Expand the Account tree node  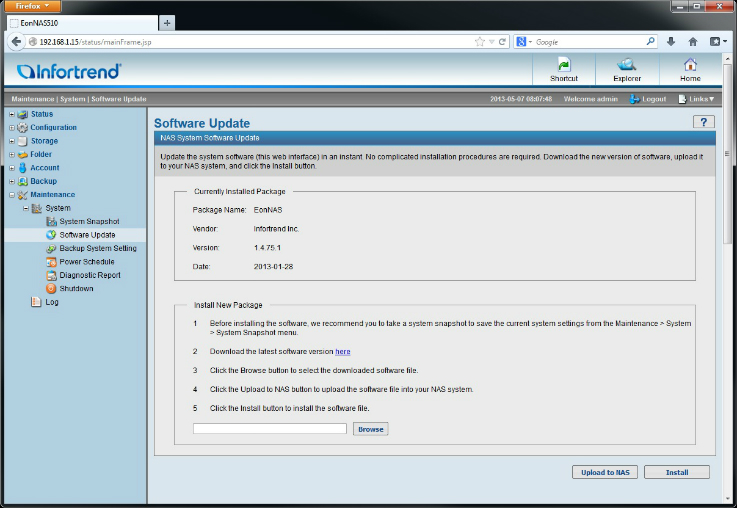pyautogui.click(x=12, y=168)
